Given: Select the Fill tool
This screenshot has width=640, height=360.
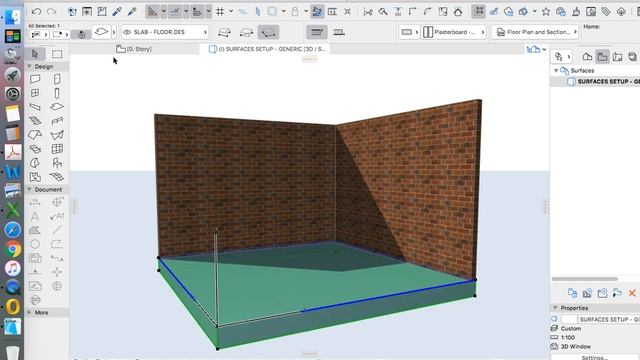Looking at the screenshot, I should [35, 230].
